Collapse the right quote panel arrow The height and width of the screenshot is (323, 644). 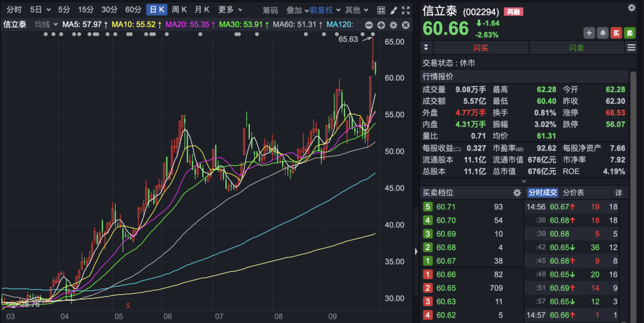click(416, 251)
